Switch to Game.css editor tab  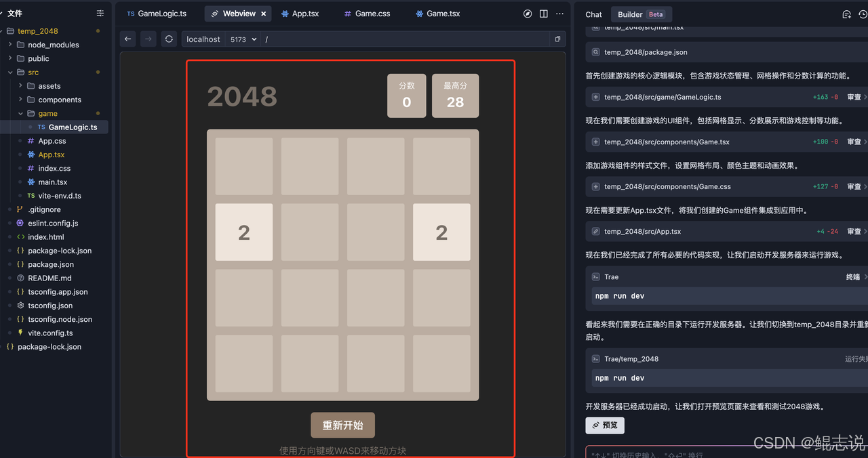(x=367, y=14)
